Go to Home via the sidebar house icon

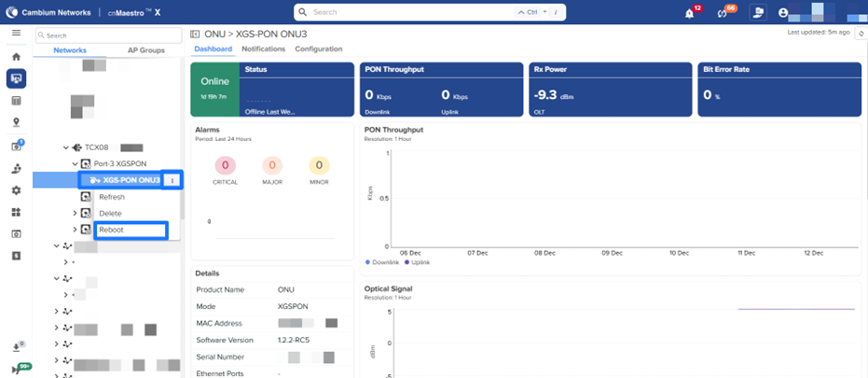[x=16, y=56]
